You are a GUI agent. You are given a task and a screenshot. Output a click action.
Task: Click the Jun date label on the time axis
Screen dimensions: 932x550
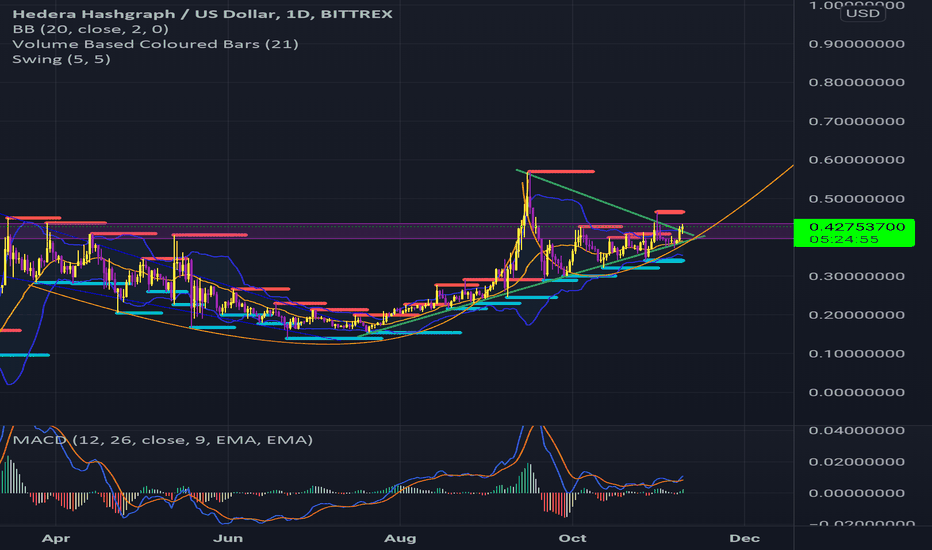pyautogui.click(x=228, y=538)
